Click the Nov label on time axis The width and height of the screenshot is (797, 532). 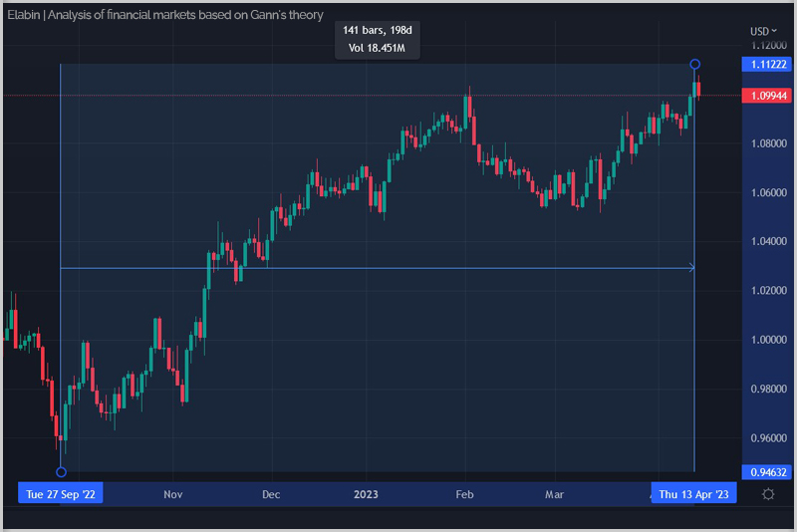172,494
